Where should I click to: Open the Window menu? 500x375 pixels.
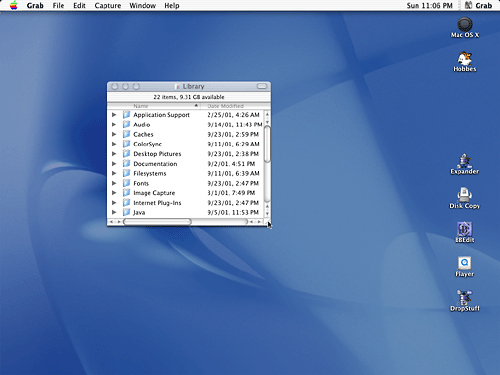click(x=143, y=6)
